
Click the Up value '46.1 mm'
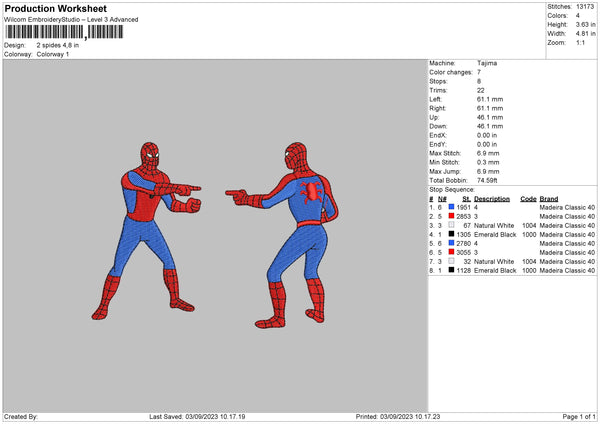(x=490, y=117)
